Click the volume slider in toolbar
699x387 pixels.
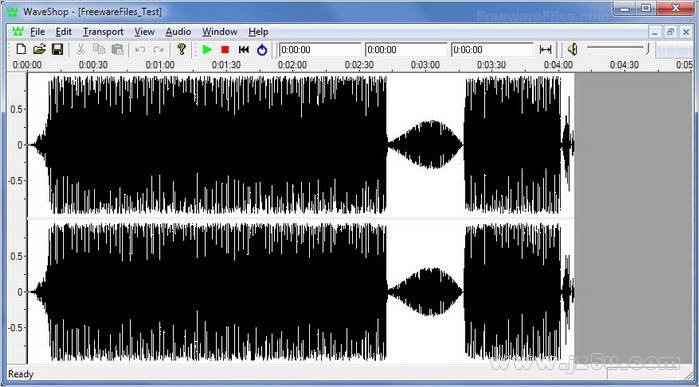coord(618,49)
